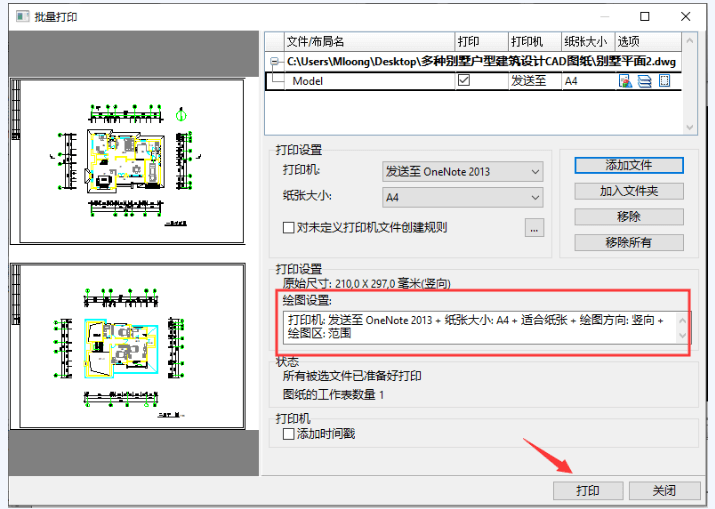Click the 关闭 button

(664, 491)
